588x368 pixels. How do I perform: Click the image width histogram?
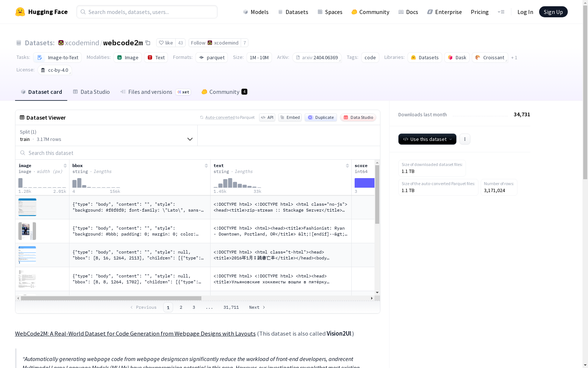click(x=42, y=183)
